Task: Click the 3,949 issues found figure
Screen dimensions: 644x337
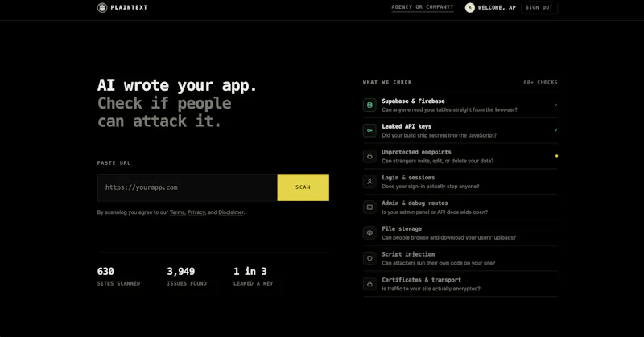Action: point(180,271)
